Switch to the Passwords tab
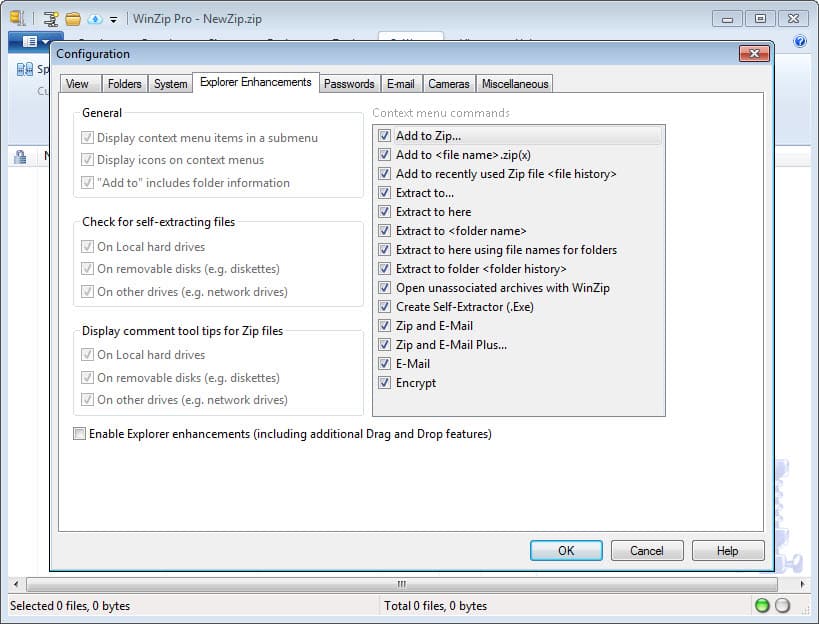The image size is (819, 624). [x=349, y=84]
